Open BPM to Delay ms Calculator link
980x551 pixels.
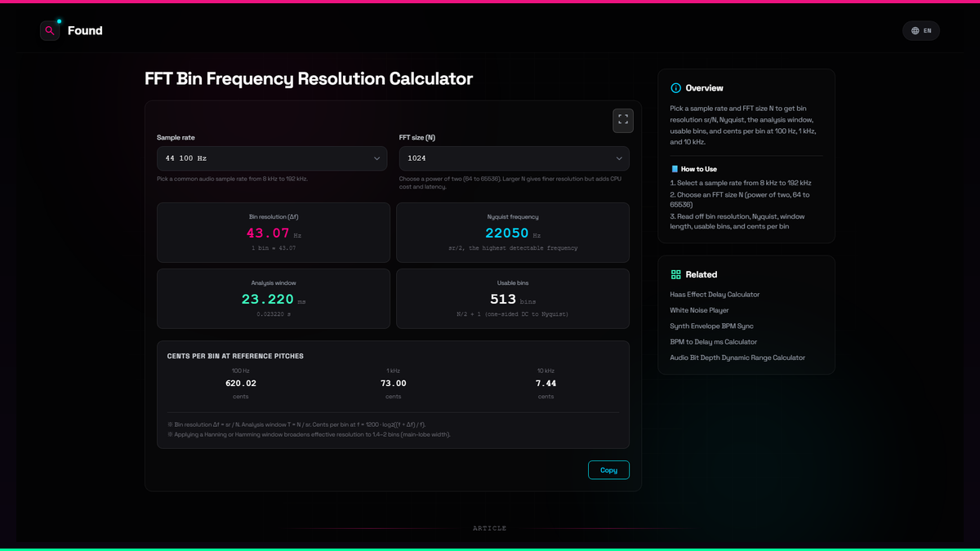click(x=713, y=342)
